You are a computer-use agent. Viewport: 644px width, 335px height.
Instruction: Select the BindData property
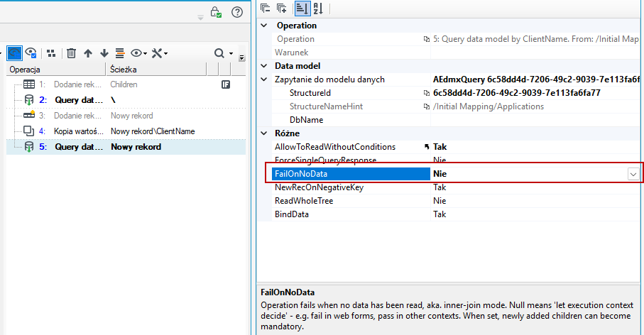tap(292, 214)
